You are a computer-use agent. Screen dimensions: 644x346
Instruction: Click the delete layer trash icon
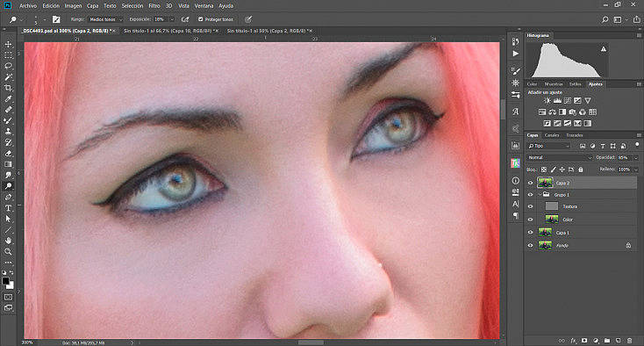click(629, 341)
